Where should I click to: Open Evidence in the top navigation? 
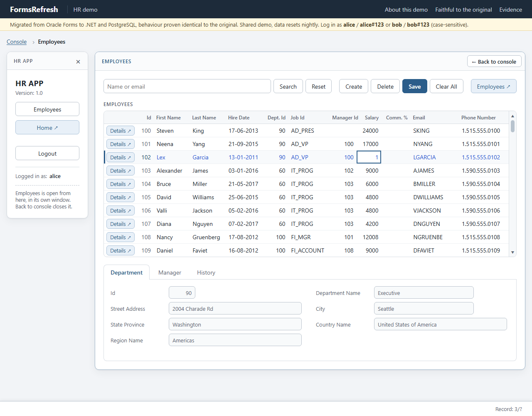511,10
